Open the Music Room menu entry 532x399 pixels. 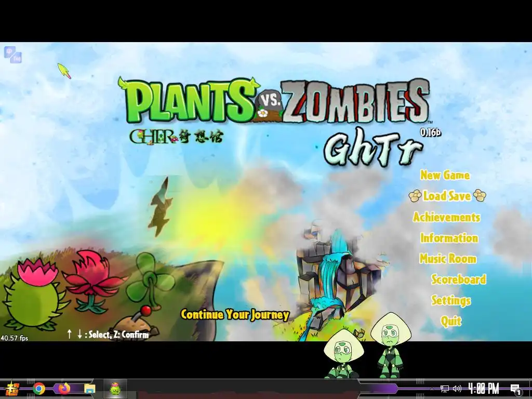(x=448, y=259)
